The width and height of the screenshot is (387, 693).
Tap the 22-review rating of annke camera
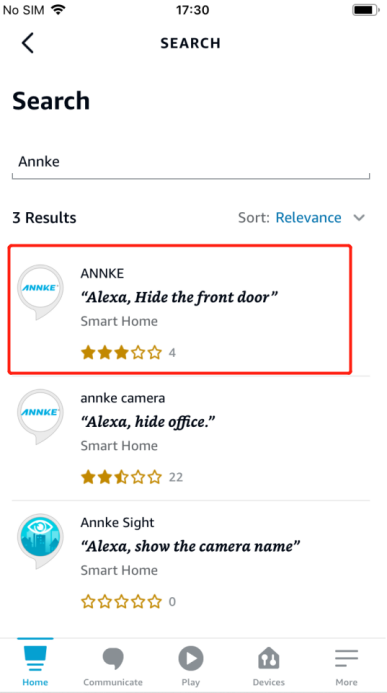tap(132, 478)
